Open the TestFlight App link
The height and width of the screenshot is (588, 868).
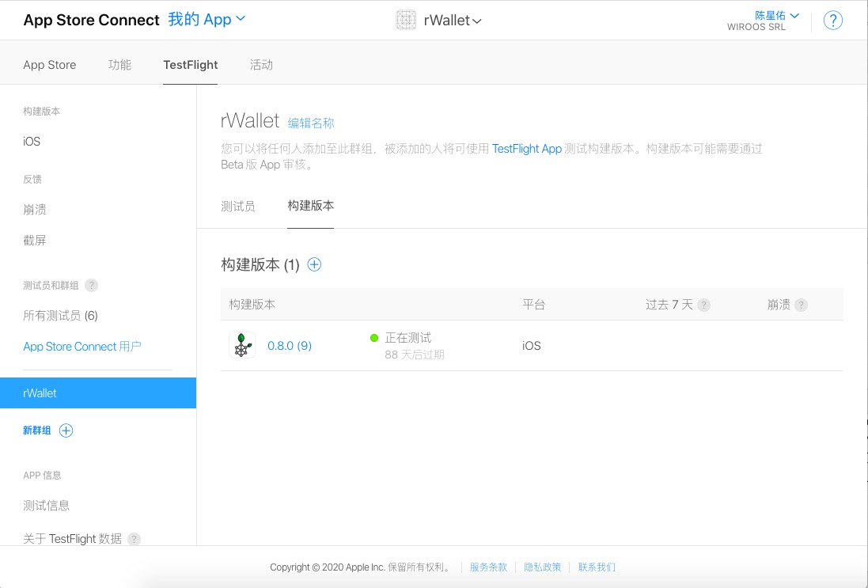point(527,149)
